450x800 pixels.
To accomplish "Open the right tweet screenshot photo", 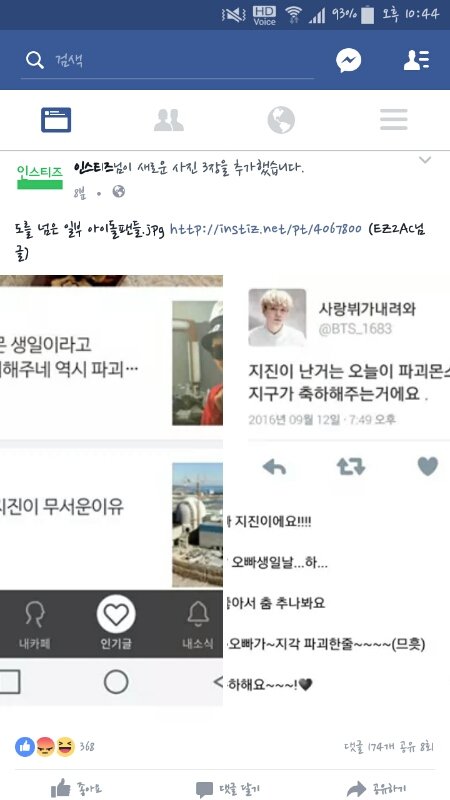I will click(x=337, y=490).
